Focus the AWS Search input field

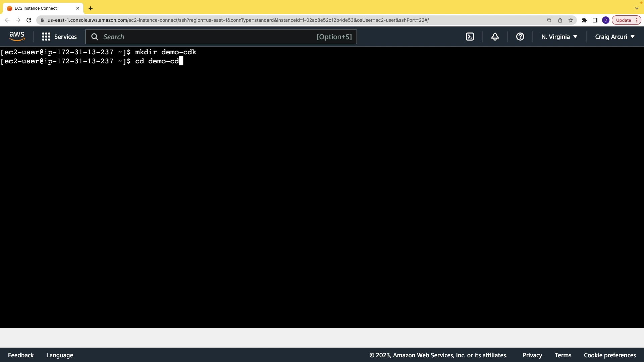208,37
